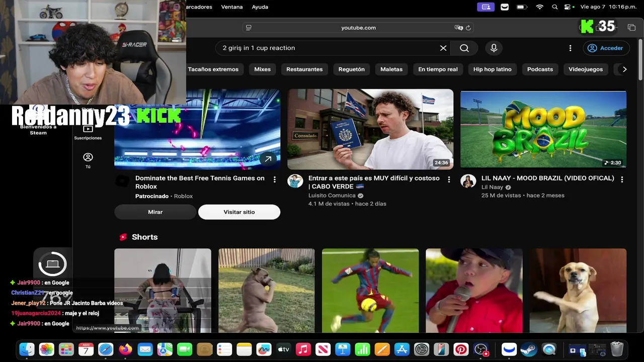Open Firefox from the Dock
The image size is (644, 362).
pos(125,349)
